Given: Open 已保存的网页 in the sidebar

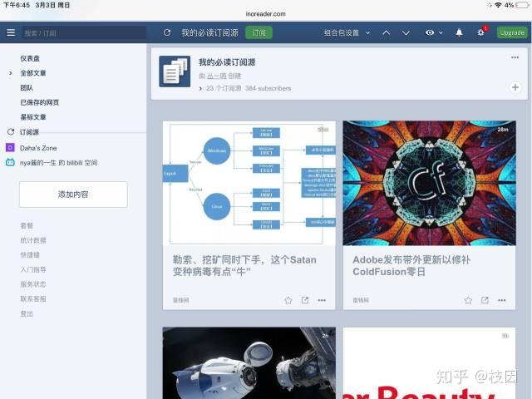Looking at the screenshot, I should [x=39, y=102].
